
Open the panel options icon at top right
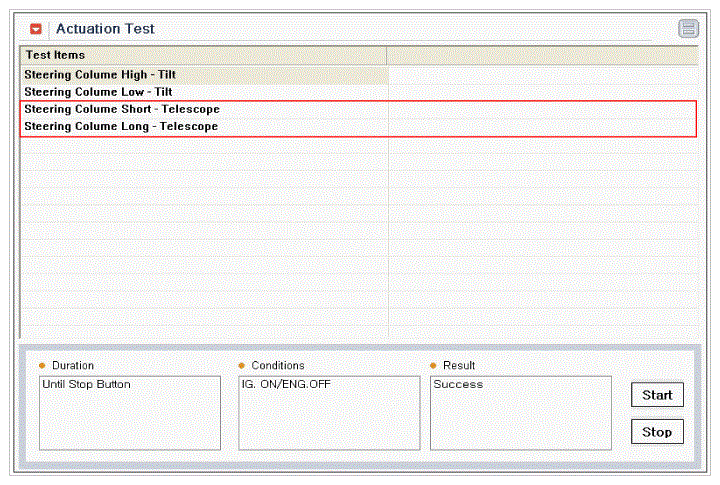click(x=688, y=29)
